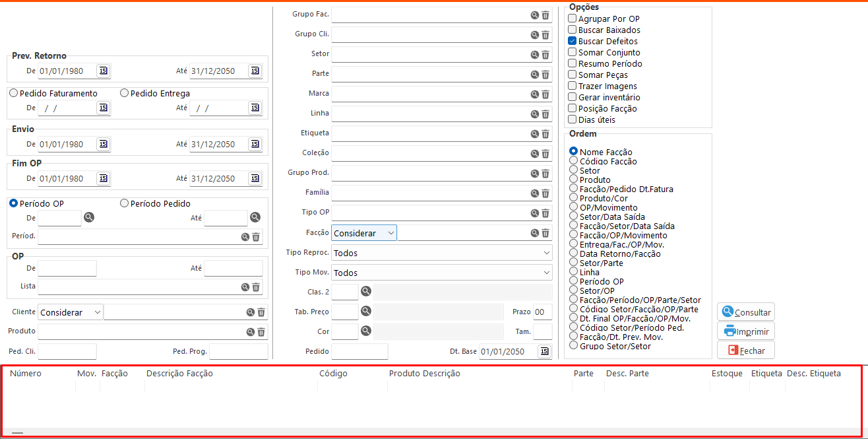This screenshot has width=868, height=439.
Task: Enable the Agrupar Por OP checkbox
Action: tap(573, 19)
